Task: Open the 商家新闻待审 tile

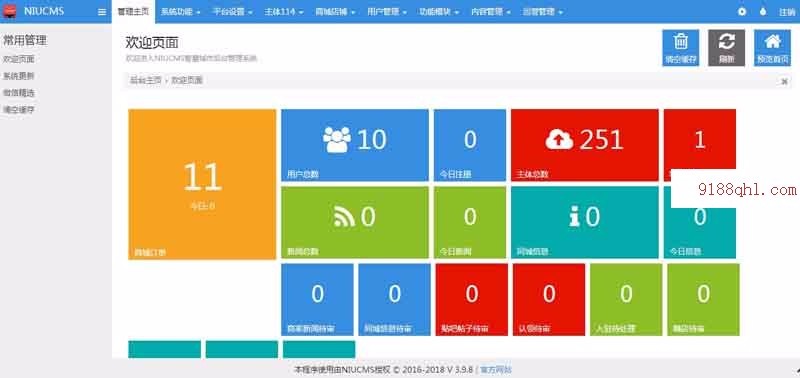Action: pyautogui.click(x=317, y=299)
